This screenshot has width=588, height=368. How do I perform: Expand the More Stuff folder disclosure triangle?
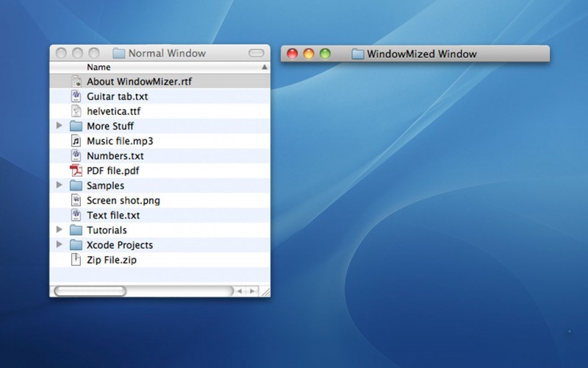[x=60, y=125]
